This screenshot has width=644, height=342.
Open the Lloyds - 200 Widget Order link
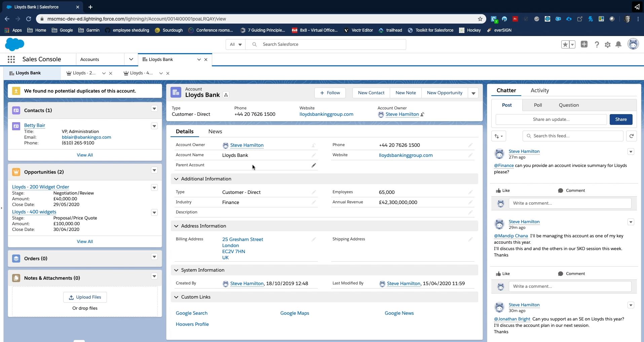40,187
